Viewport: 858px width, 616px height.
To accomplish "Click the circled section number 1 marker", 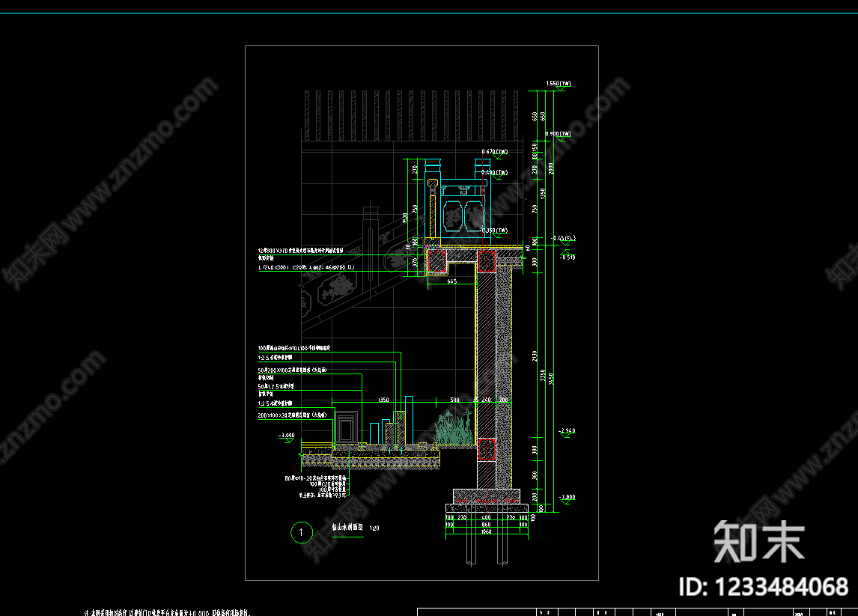I will point(302,532).
